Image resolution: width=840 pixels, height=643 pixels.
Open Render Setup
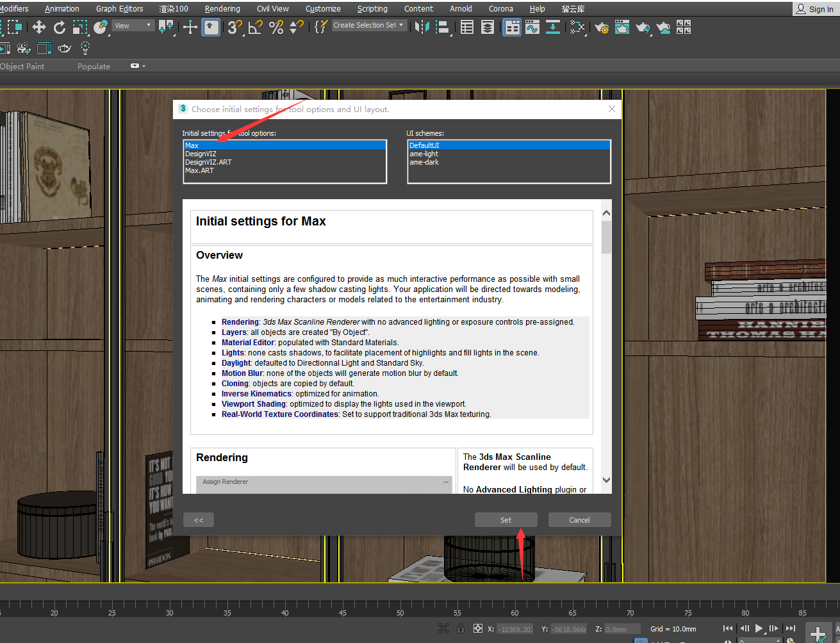point(602,27)
